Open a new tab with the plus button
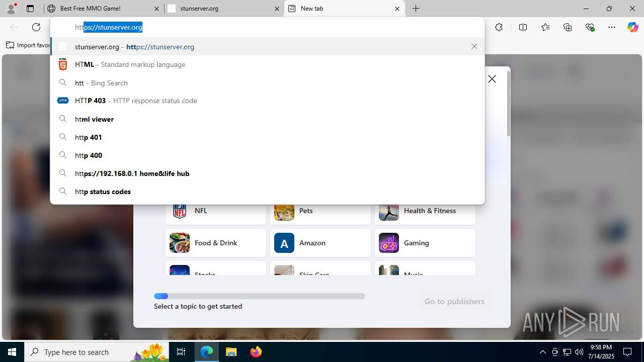The image size is (644, 362). point(416,9)
